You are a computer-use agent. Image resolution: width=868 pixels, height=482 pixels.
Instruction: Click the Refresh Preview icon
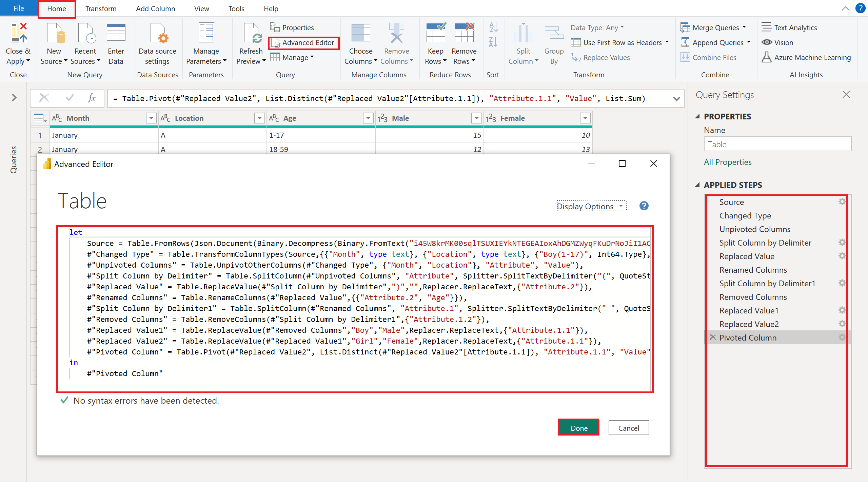(x=253, y=33)
